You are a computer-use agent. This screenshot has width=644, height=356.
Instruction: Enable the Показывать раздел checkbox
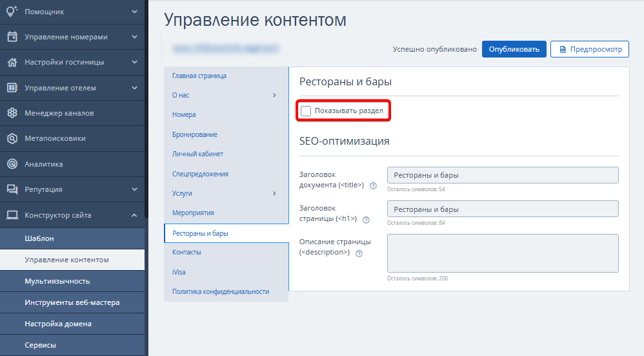point(306,110)
